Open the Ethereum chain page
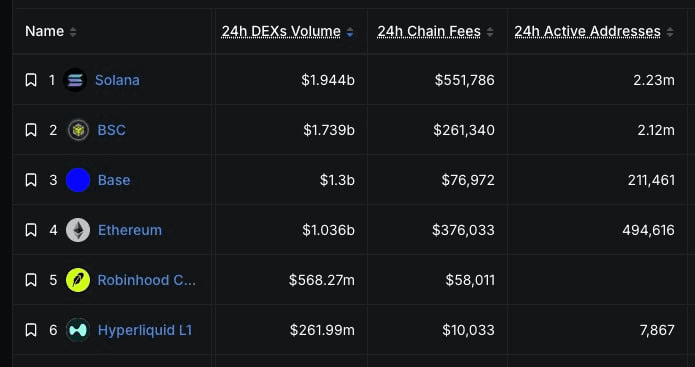The height and width of the screenshot is (367, 695). tap(130, 230)
